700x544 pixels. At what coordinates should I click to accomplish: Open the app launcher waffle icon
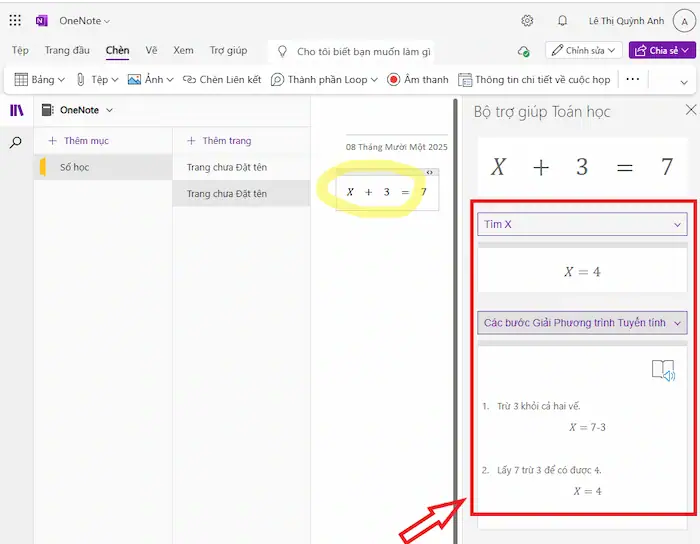point(15,20)
